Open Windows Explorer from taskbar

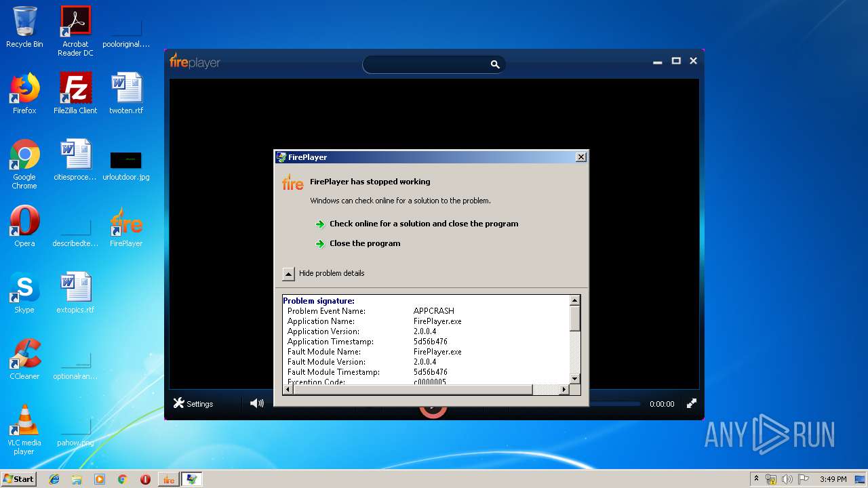(x=77, y=479)
